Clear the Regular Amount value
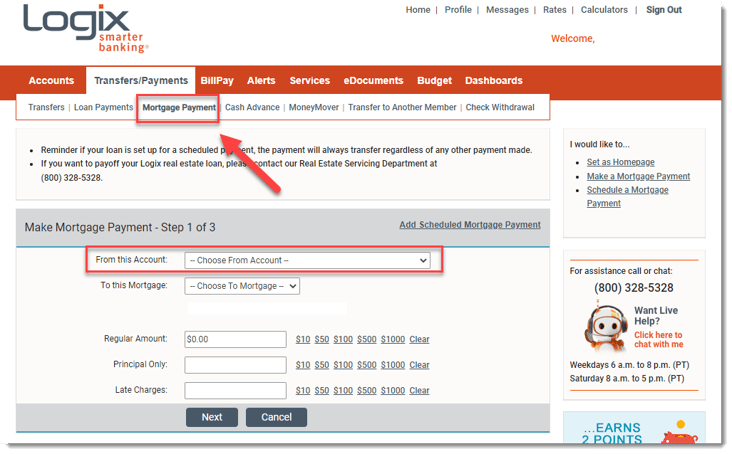 pos(419,340)
